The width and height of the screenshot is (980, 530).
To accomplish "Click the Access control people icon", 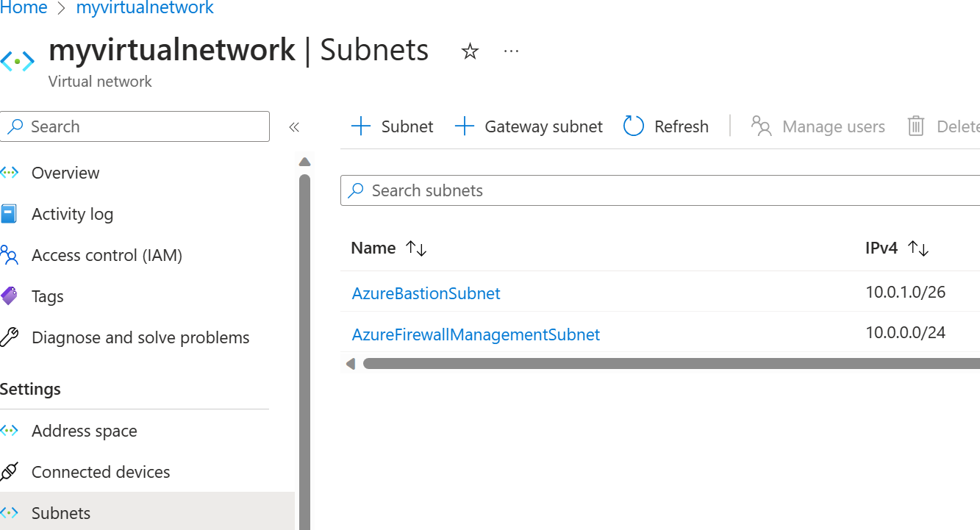I will [x=9, y=255].
